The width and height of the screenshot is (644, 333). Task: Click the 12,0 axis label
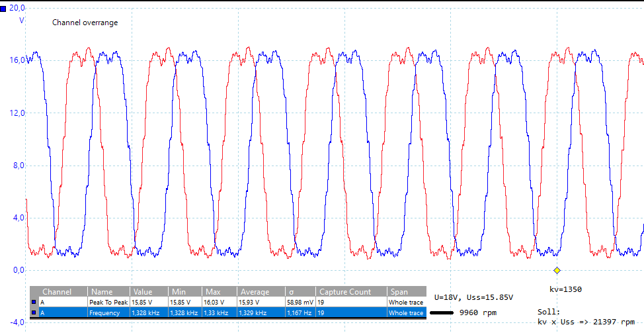click(17, 113)
